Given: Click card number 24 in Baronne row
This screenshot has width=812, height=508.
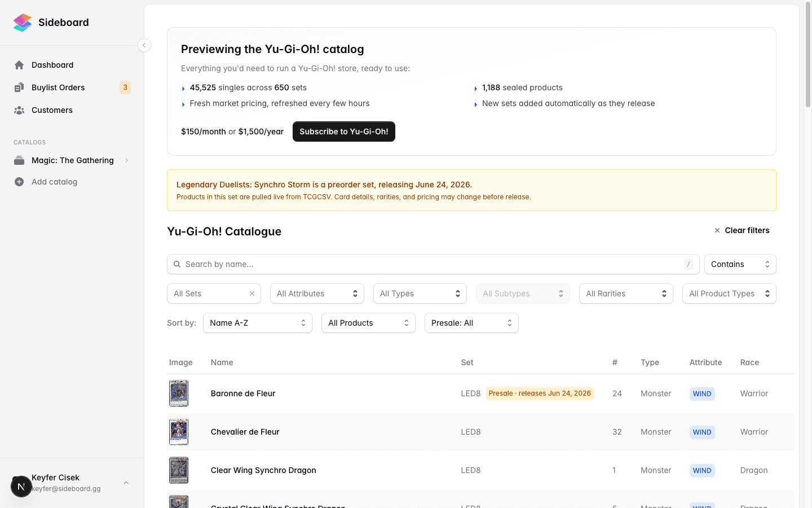Looking at the screenshot, I should [x=617, y=393].
